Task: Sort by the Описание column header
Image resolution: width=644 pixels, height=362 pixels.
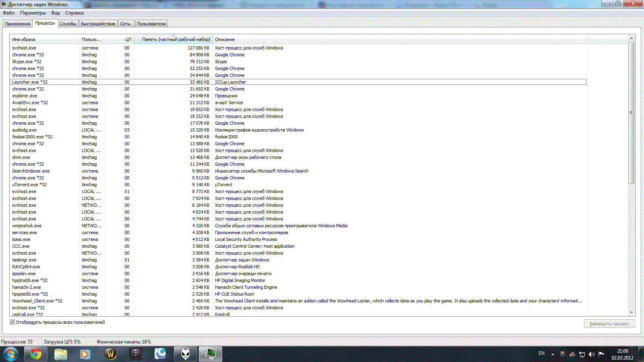Action: pos(400,39)
